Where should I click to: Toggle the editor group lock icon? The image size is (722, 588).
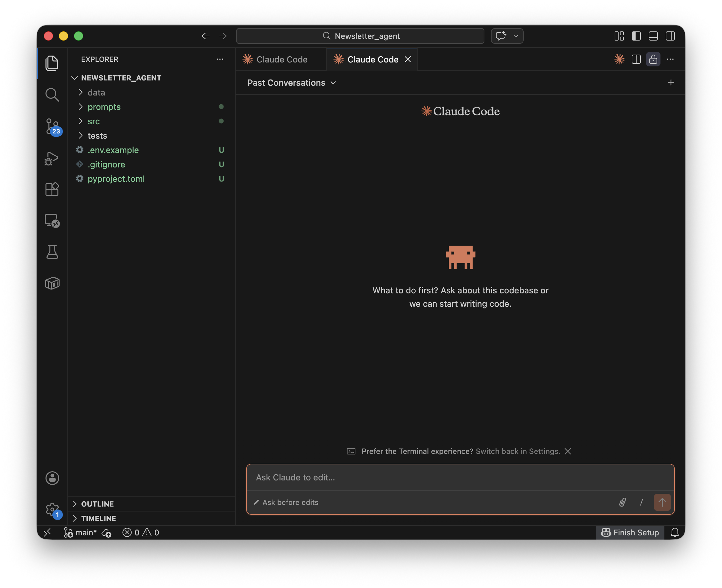tap(653, 60)
